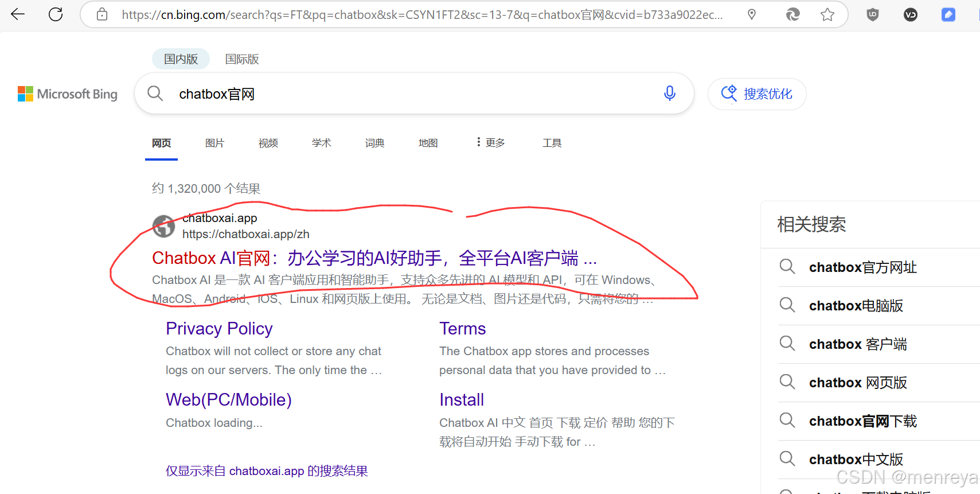Open the round black extension icon
The height and width of the screenshot is (494, 980).
click(911, 15)
